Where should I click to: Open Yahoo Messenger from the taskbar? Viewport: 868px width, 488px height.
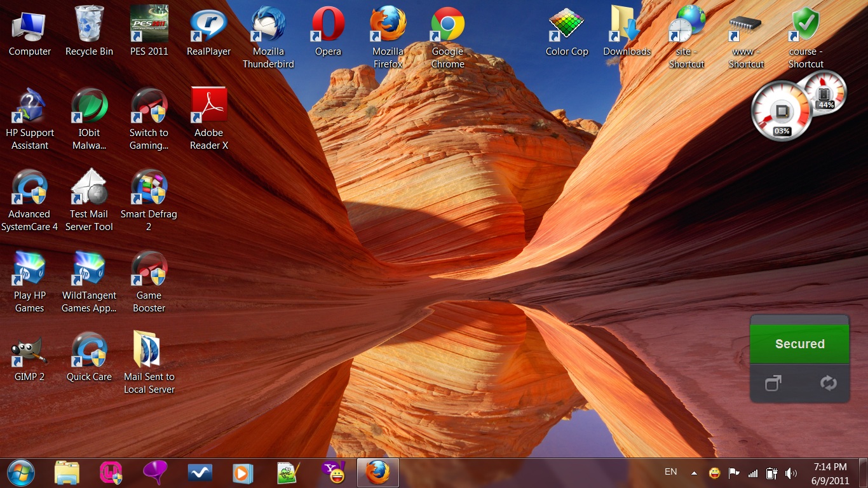pos(331,473)
